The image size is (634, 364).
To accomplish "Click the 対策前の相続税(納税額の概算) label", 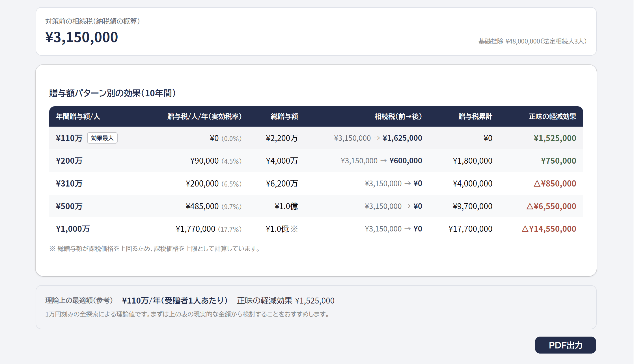I will pos(92,21).
